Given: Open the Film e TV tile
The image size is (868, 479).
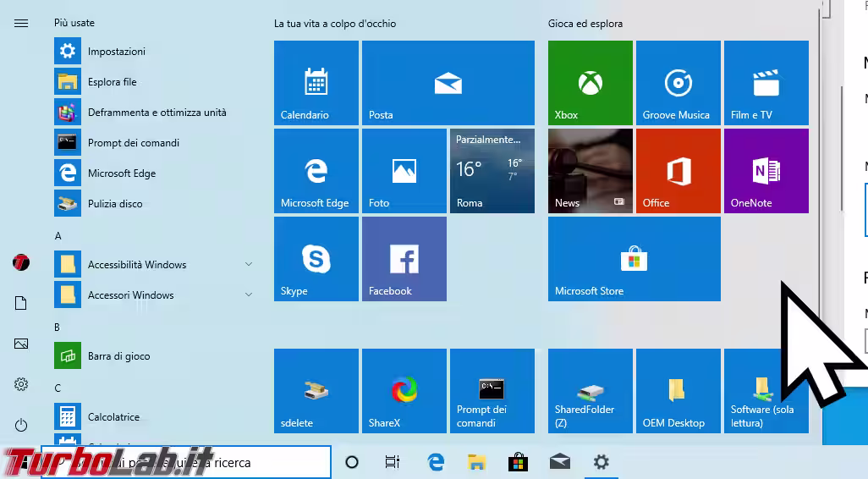Looking at the screenshot, I should (x=766, y=82).
